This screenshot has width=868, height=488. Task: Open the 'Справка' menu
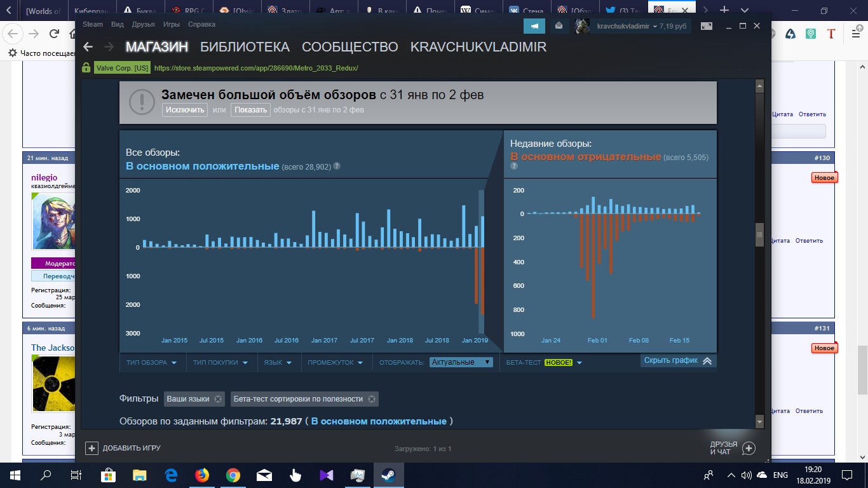coord(201,24)
